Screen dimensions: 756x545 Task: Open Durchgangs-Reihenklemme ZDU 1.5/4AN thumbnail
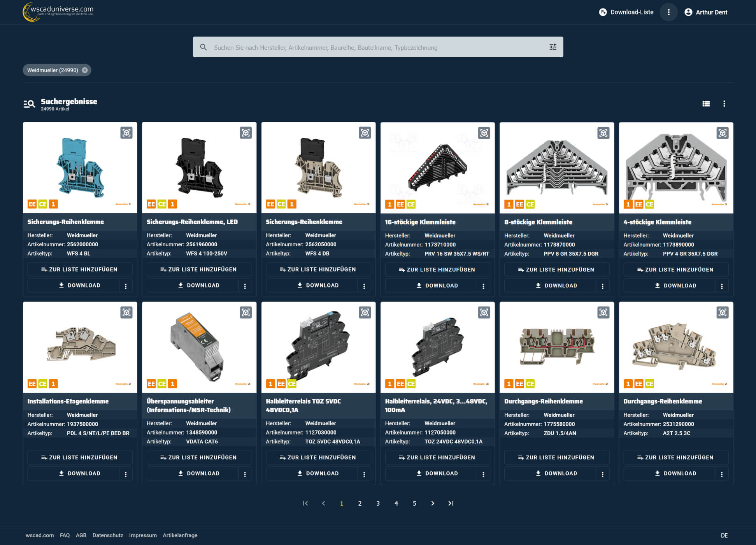556,346
